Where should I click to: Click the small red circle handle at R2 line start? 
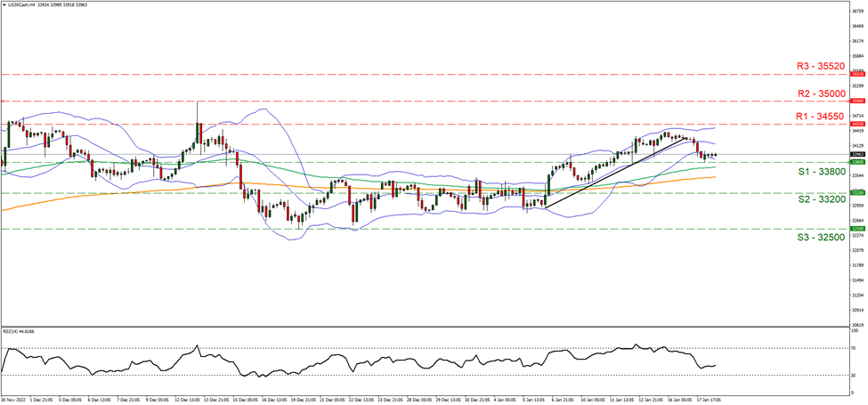pos(4,101)
